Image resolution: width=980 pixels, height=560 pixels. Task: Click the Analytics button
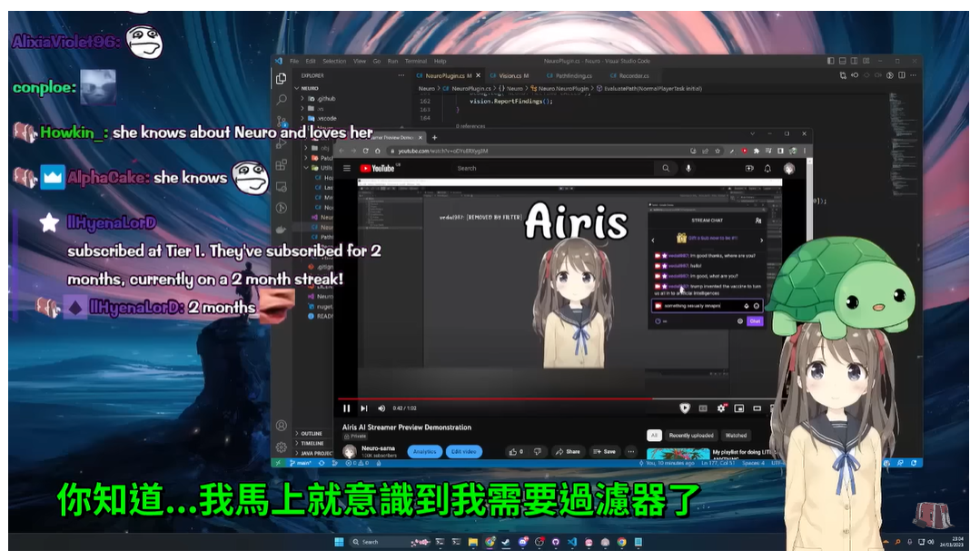(x=425, y=451)
